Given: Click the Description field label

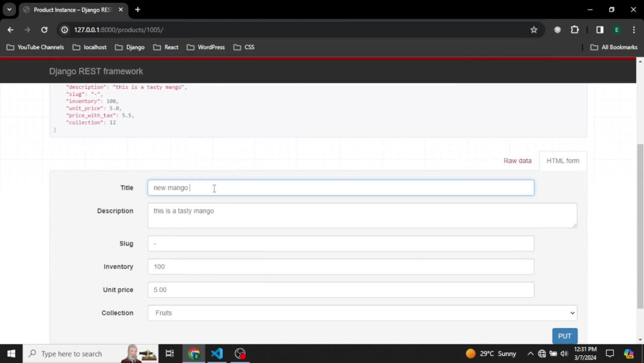Looking at the screenshot, I should click(115, 211).
